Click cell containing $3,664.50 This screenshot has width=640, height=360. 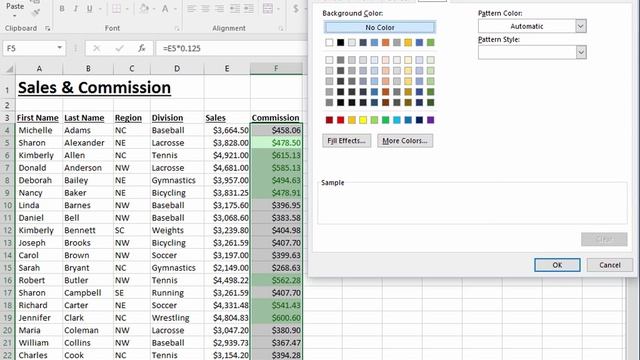(x=227, y=130)
